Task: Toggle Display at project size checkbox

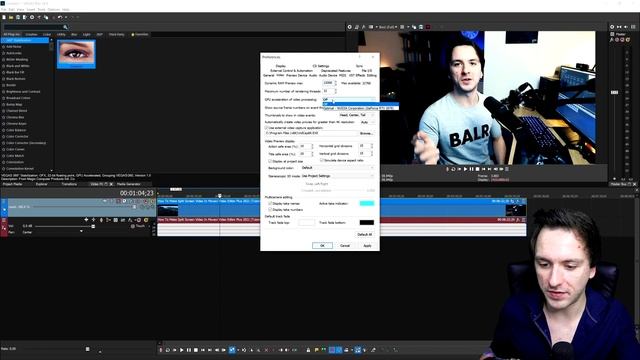Action: 270,161
